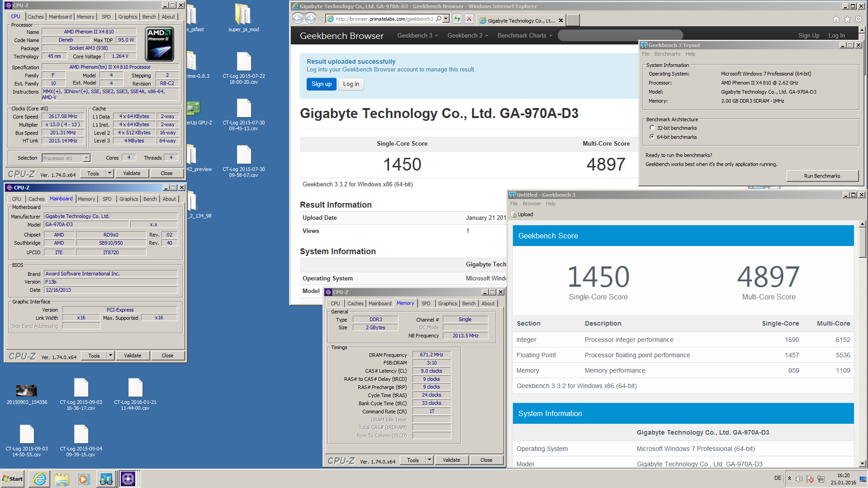Click the address bar search magnifier

coord(438,19)
